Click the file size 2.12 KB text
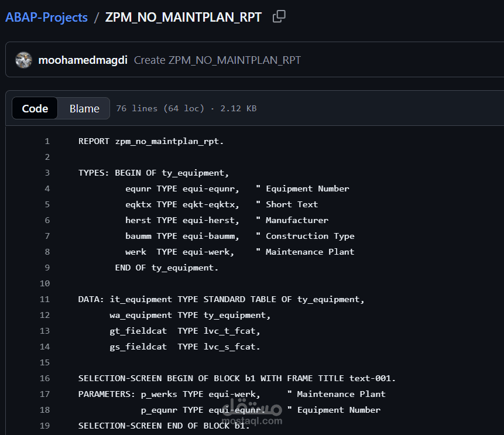Viewport: 504px width, 435px height. (x=238, y=108)
